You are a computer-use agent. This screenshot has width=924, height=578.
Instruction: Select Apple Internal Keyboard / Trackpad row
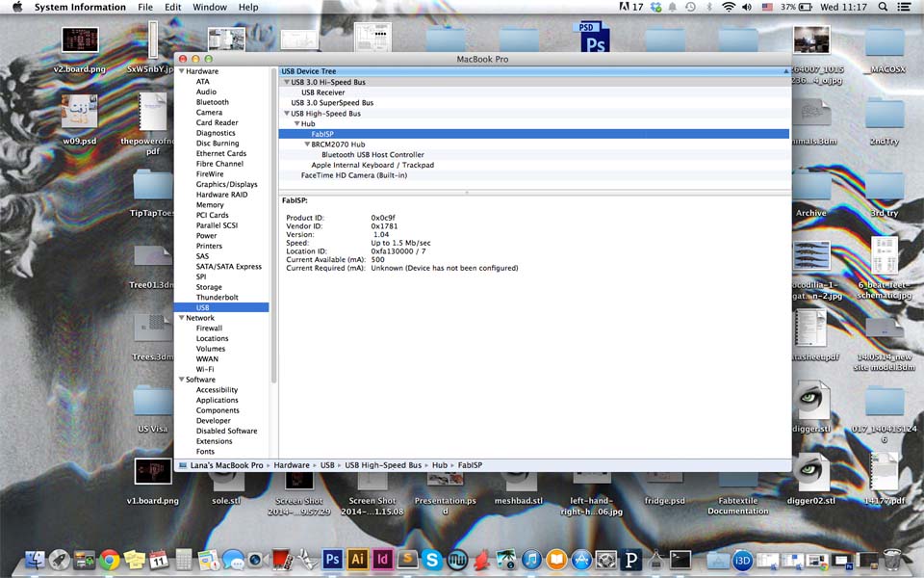(x=534, y=165)
